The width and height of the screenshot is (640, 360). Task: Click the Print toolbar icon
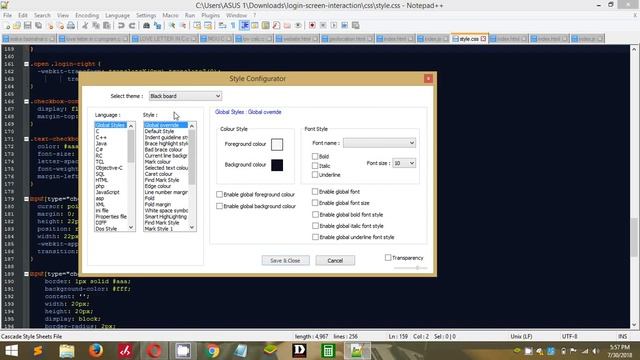71,25
